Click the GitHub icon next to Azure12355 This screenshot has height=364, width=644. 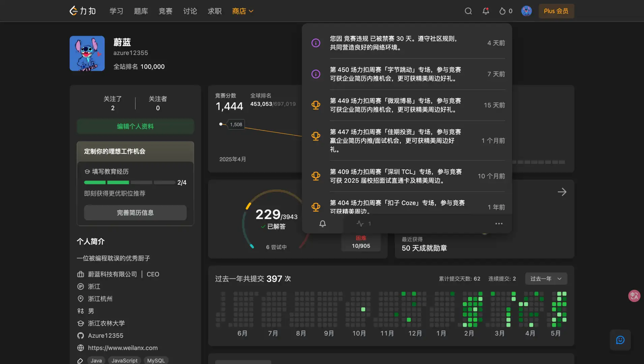[80, 335]
